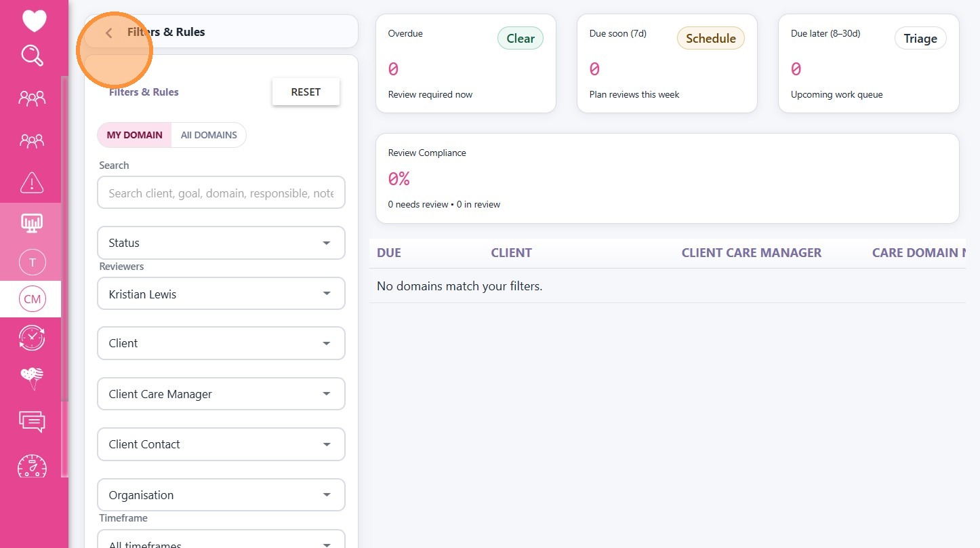Open search via magnifying glass icon
The height and width of the screenshot is (548, 980).
[33, 56]
